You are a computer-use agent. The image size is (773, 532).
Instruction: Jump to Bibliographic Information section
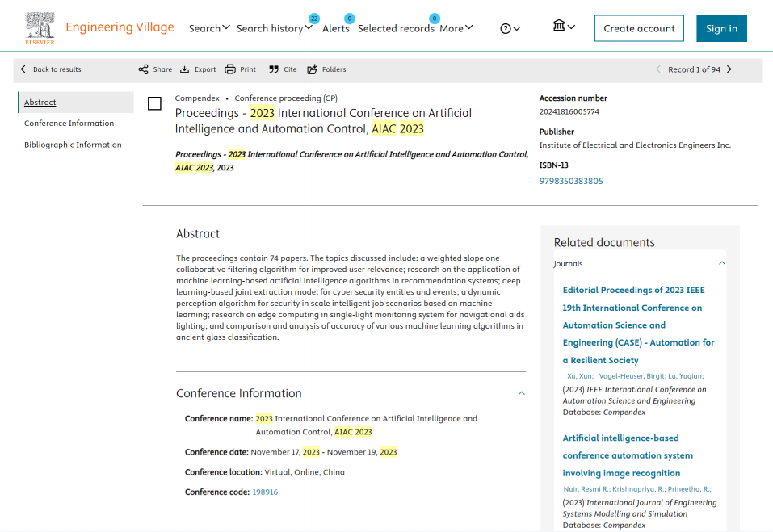pos(73,145)
